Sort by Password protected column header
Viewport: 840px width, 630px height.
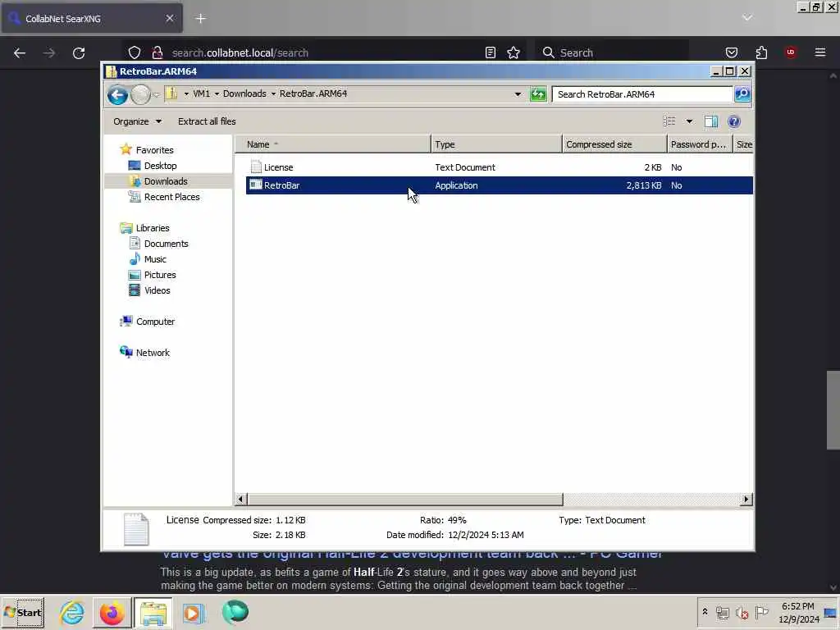699,144
